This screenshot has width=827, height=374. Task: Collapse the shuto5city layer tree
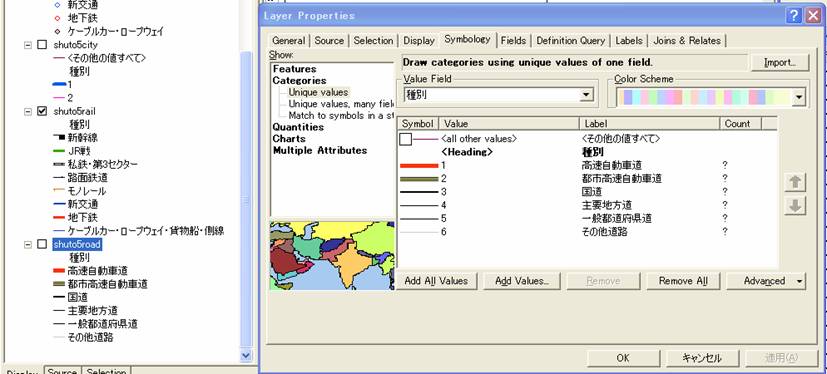(x=27, y=45)
